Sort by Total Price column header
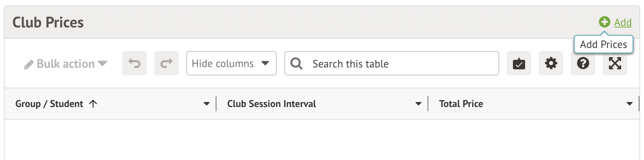 pos(461,104)
